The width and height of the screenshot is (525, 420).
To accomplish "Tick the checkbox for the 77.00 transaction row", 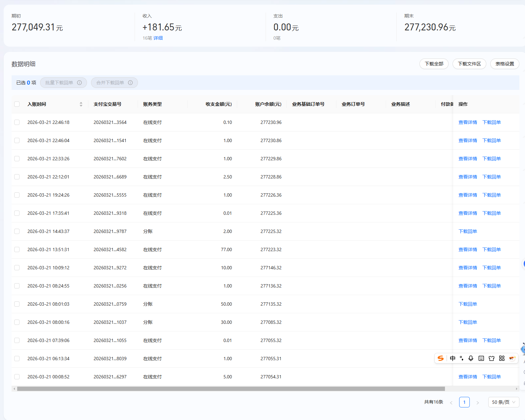I will pyautogui.click(x=17, y=249).
